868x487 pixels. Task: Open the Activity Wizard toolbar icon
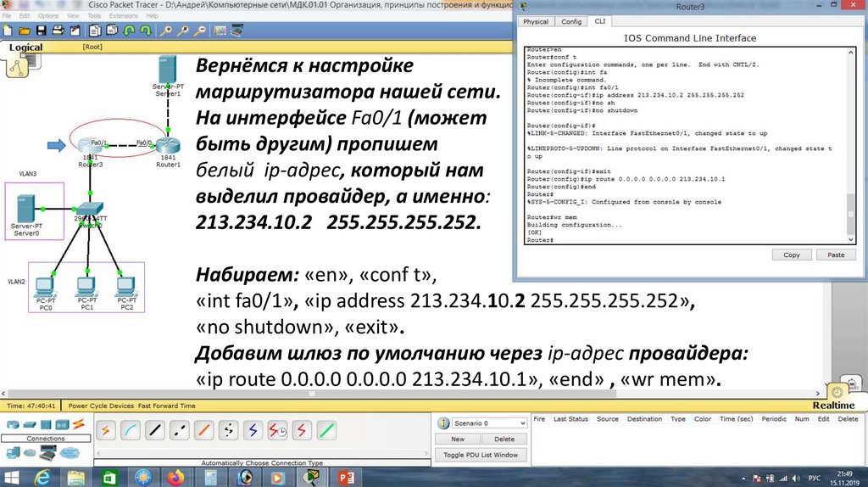coord(75,31)
